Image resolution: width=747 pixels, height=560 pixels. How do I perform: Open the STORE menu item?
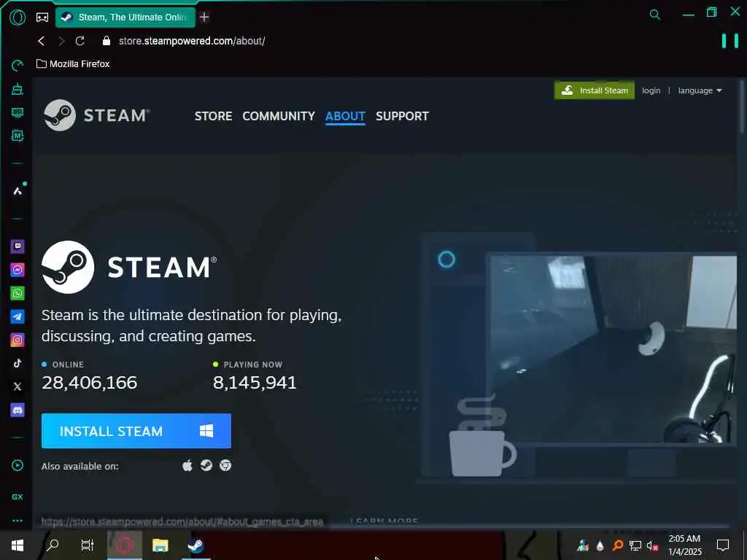[x=213, y=116]
